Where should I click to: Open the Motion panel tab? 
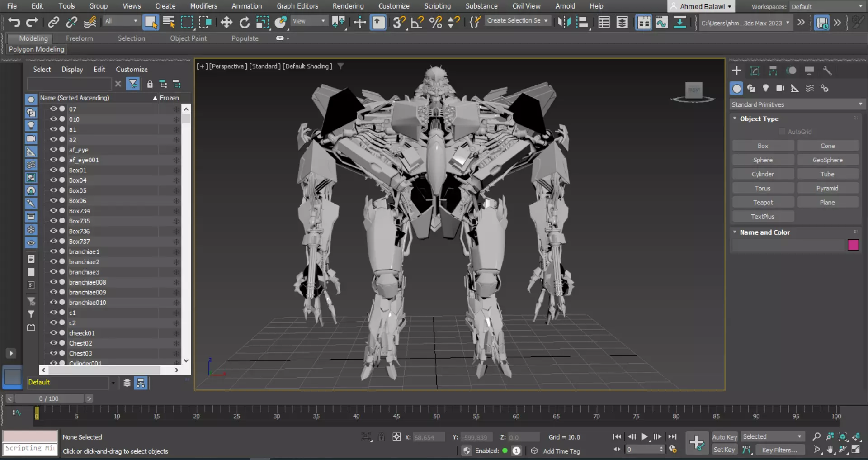coord(791,71)
